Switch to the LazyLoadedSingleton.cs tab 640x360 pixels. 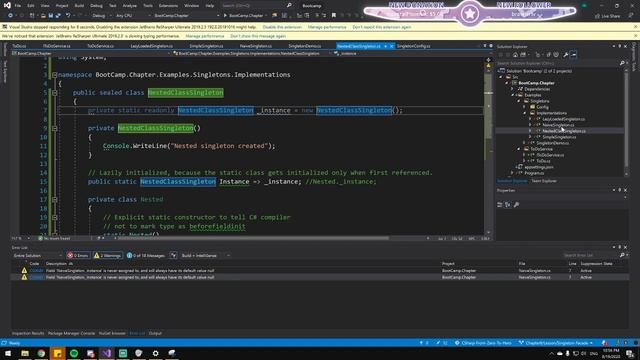click(x=151, y=46)
